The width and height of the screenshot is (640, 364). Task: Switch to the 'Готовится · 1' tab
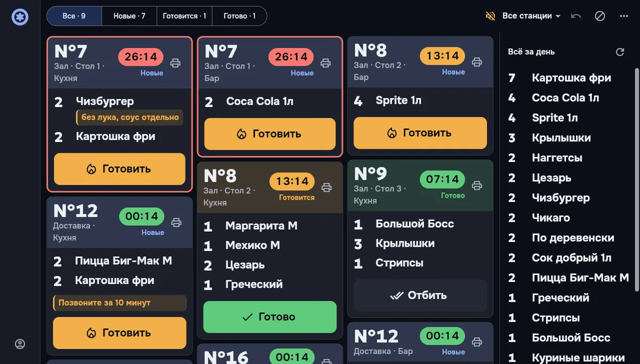click(185, 16)
